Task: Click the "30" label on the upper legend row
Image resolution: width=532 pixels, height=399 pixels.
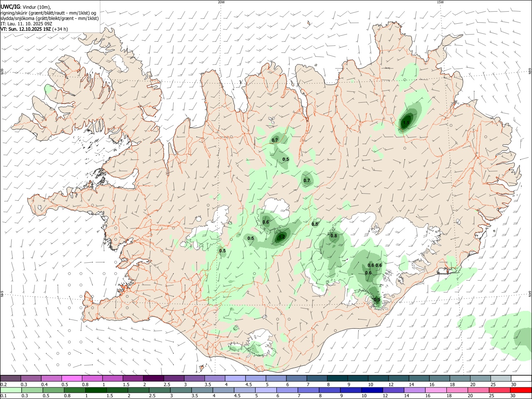Action: (x=514, y=384)
